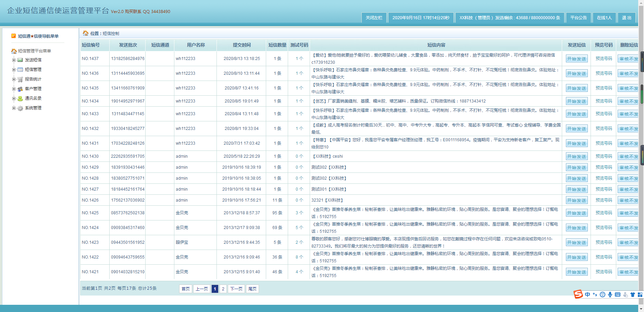
Task: Open 平台公告 in the top bar
Action: [x=578, y=18]
